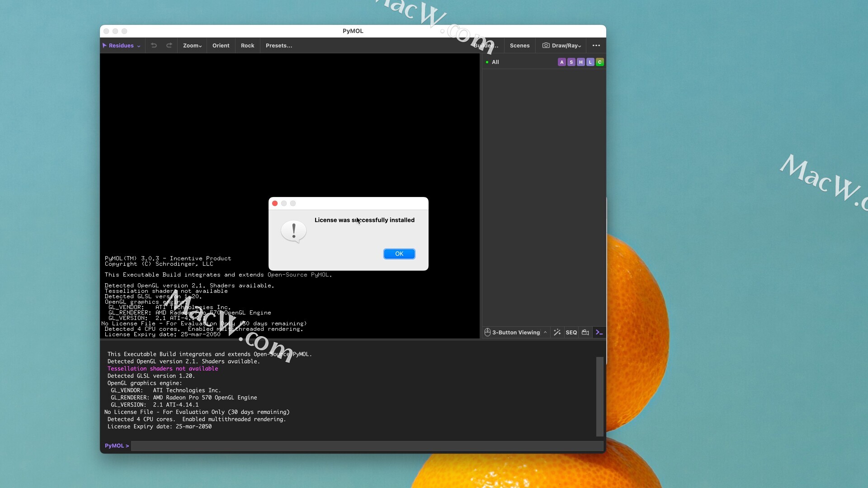Click 'License Expiry date: 25-mar-2050' in the log
Screen dimensions: 868x488
tap(160, 427)
